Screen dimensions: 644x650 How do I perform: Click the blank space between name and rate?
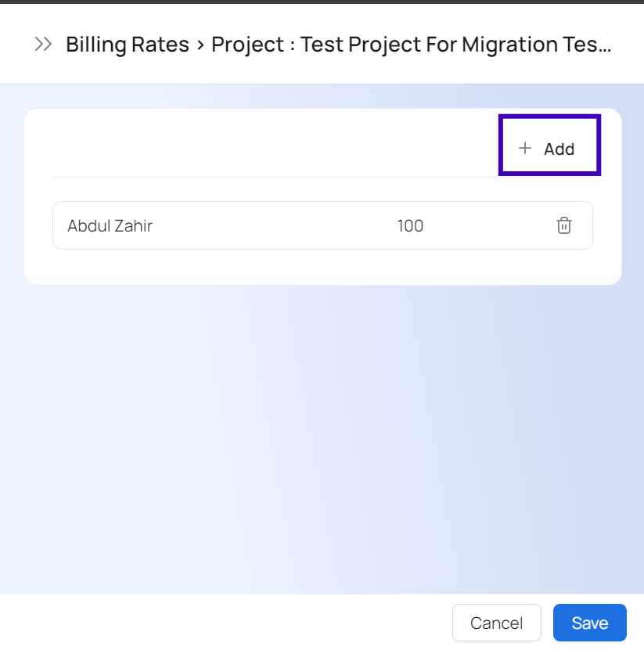(x=274, y=226)
